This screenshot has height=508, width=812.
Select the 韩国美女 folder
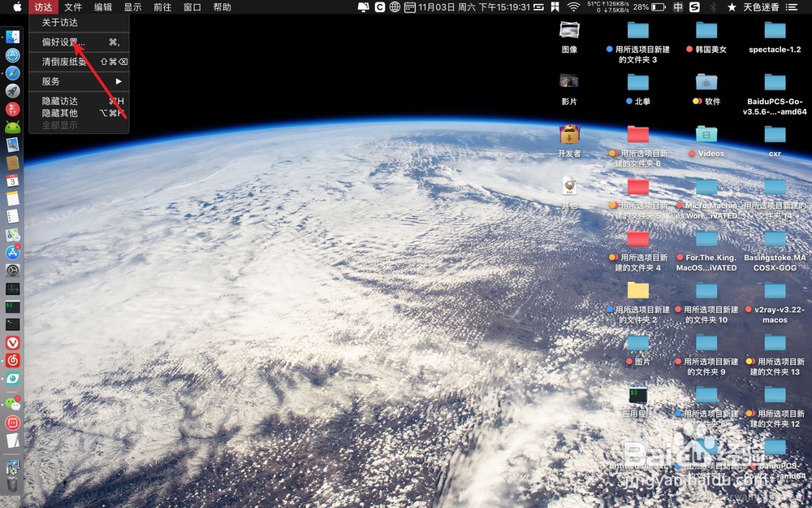pyautogui.click(x=706, y=37)
